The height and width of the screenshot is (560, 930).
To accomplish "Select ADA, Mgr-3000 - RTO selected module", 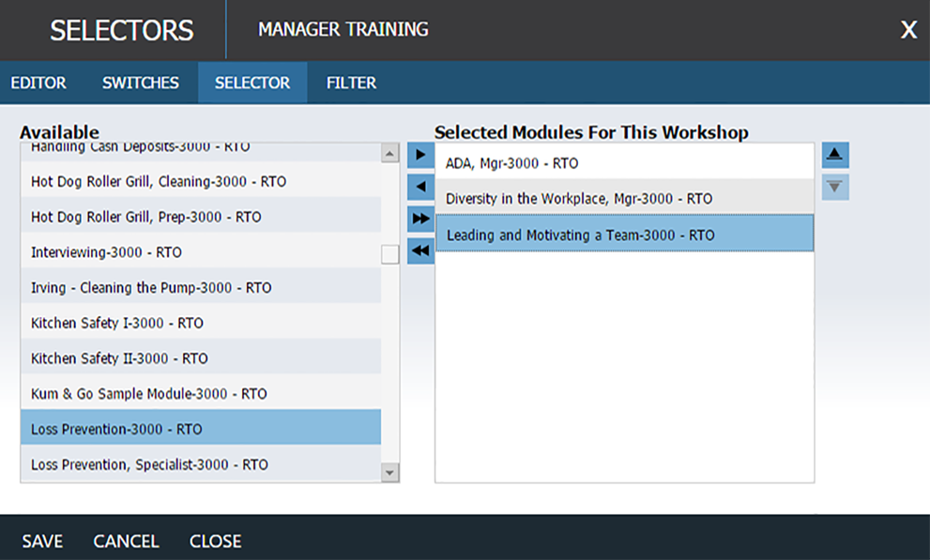I will tap(624, 162).
